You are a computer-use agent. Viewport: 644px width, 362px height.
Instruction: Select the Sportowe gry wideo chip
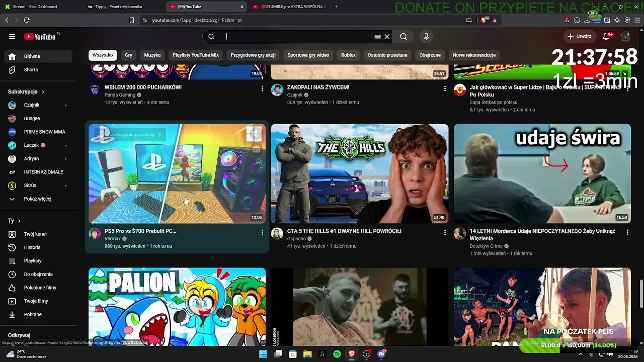click(308, 55)
